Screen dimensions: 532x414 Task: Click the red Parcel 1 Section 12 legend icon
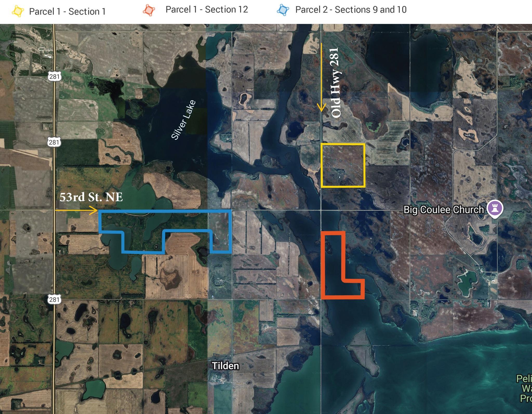tap(149, 10)
